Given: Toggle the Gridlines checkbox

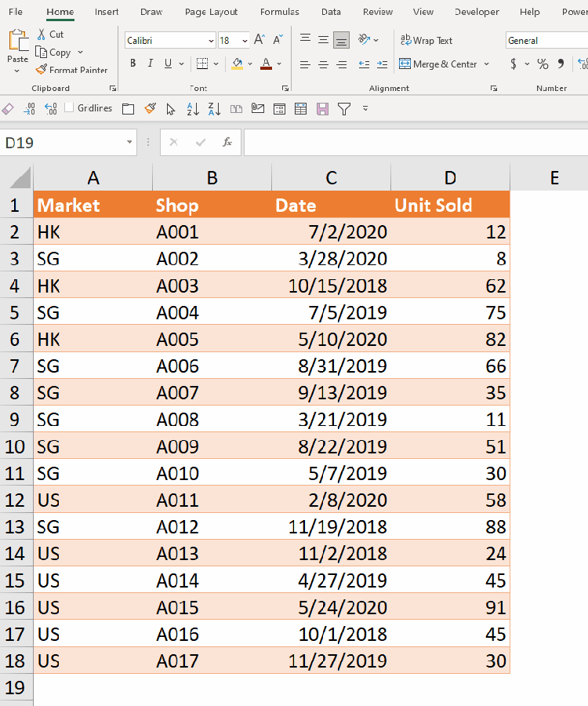Looking at the screenshot, I should coord(69,108).
